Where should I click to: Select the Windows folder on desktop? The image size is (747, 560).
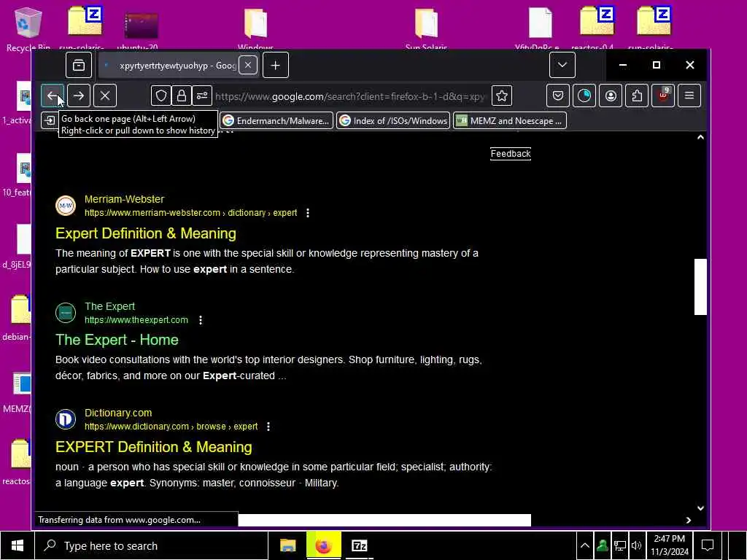click(x=255, y=28)
